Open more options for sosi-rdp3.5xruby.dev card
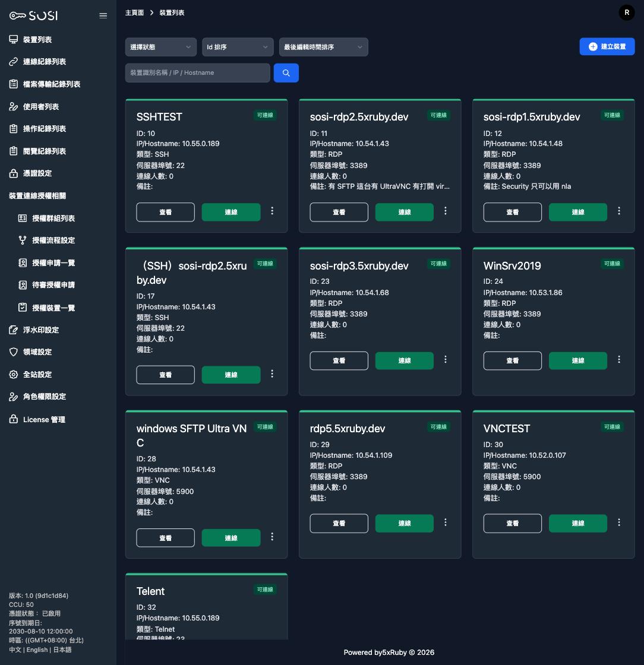This screenshot has width=644, height=665. (446, 360)
